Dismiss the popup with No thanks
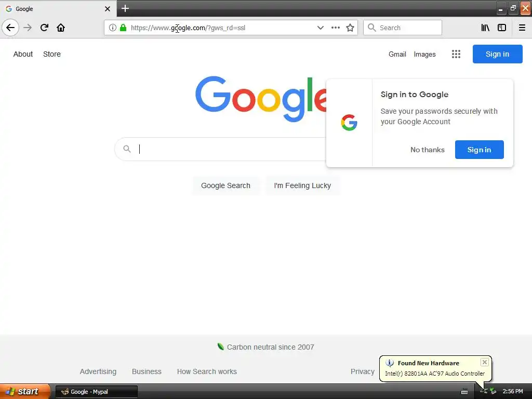This screenshot has width=532, height=399. click(428, 150)
